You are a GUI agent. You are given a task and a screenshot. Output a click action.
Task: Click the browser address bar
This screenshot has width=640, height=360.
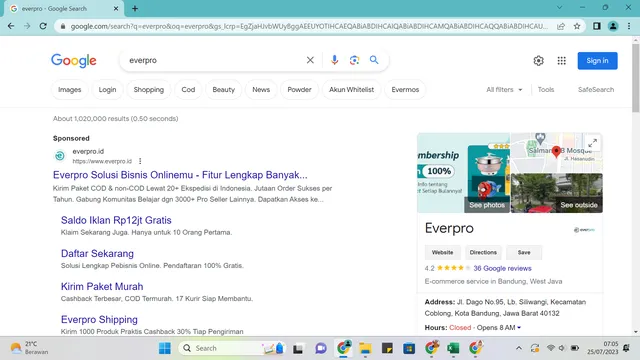click(308, 26)
